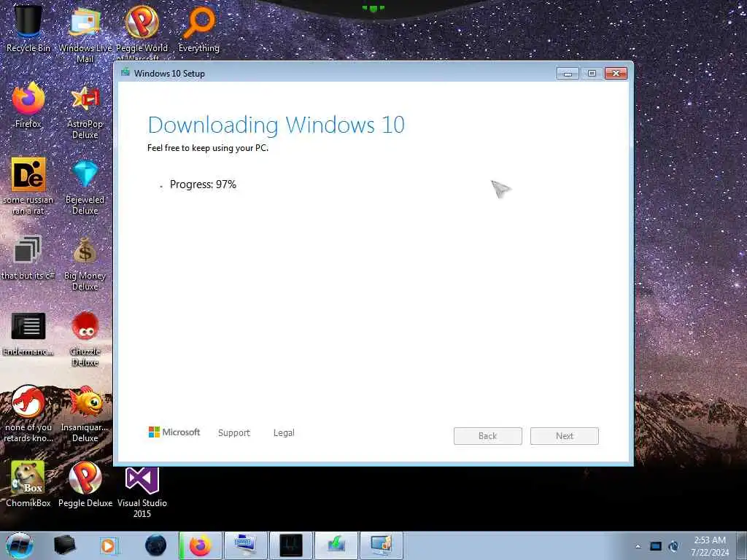Select Big Money Deluxe desktop icon

point(85,262)
